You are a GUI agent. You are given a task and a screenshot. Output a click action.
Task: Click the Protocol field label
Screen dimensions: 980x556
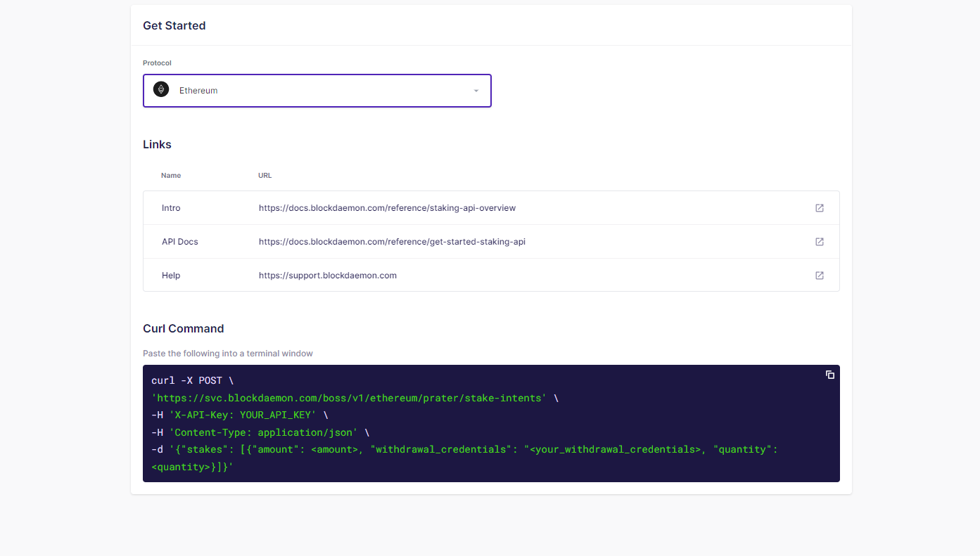click(157, 63)
